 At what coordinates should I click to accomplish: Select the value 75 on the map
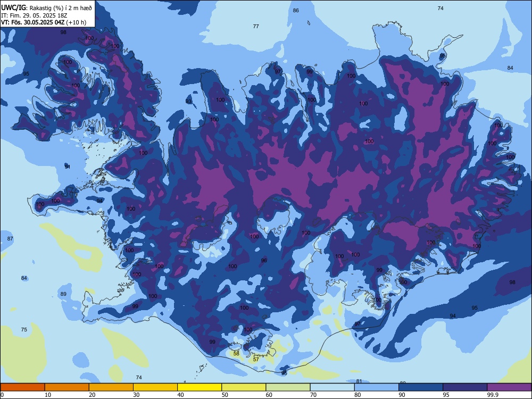click(x=24, y=329)
